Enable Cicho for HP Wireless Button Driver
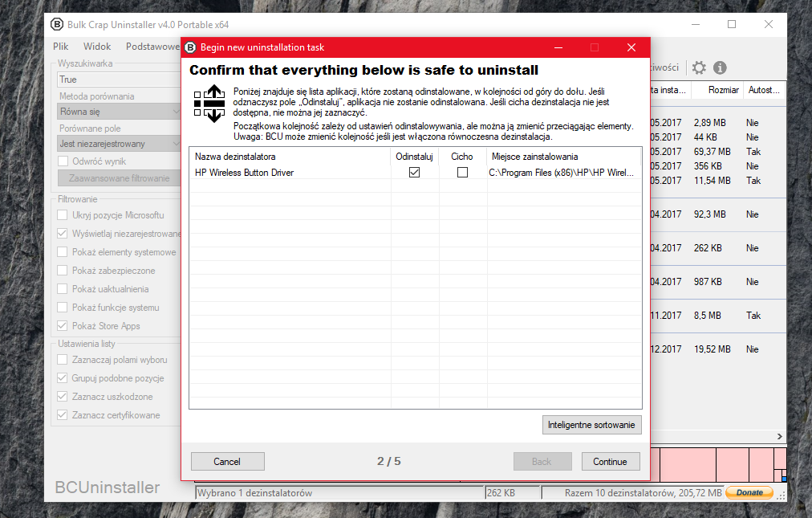Screen dimensions: 812x518 point(462,172)
